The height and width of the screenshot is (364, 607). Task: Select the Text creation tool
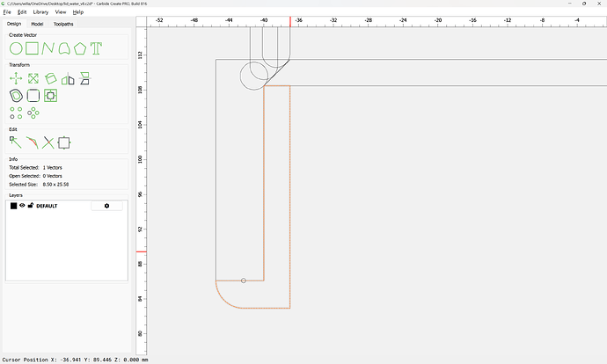(96, 48)
